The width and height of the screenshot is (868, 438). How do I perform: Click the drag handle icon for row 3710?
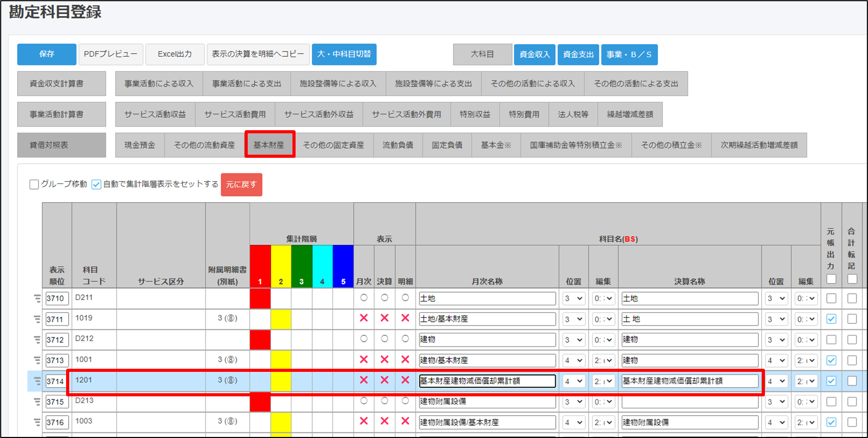(37, 298)
